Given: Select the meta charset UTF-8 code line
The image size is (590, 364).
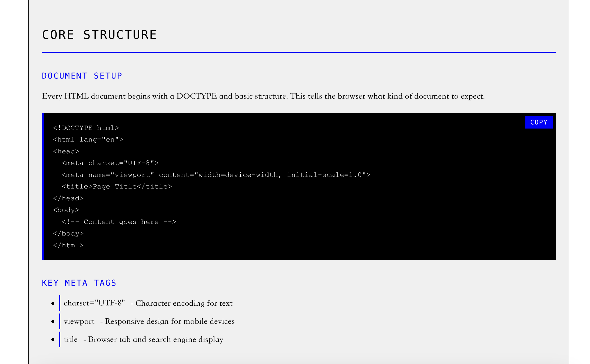Looking at the screenshot, I should click(x=110, y=163).
